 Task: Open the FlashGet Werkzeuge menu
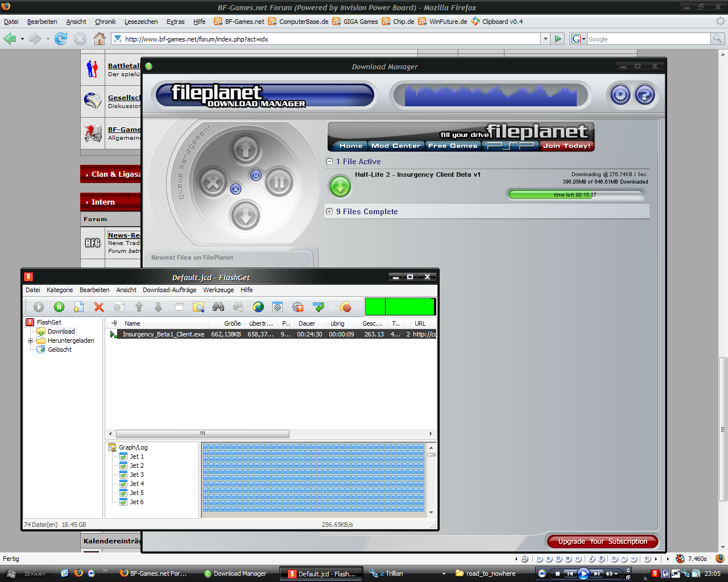(x=218, y=290)
